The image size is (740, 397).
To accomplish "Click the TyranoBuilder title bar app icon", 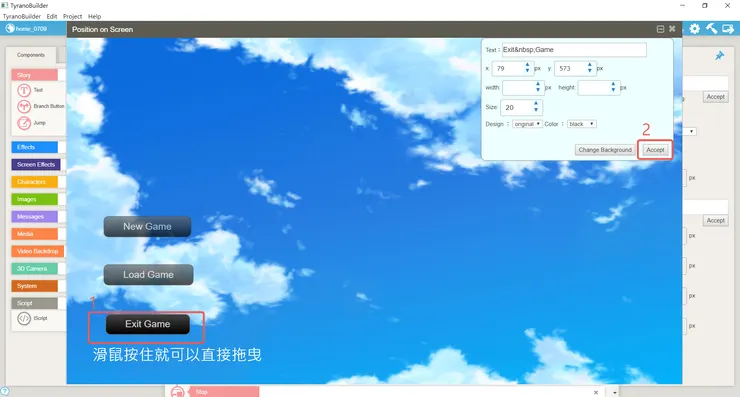I will pyautogui.click(x=5, y=5).
